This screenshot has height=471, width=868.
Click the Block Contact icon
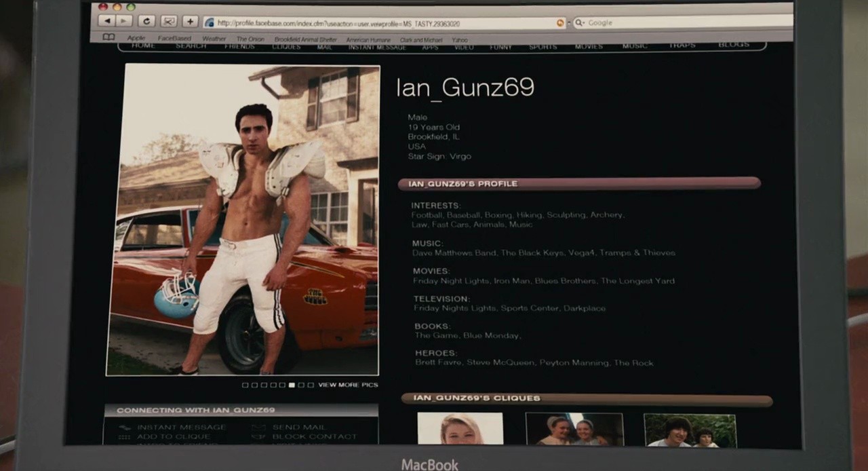[258, 437]
